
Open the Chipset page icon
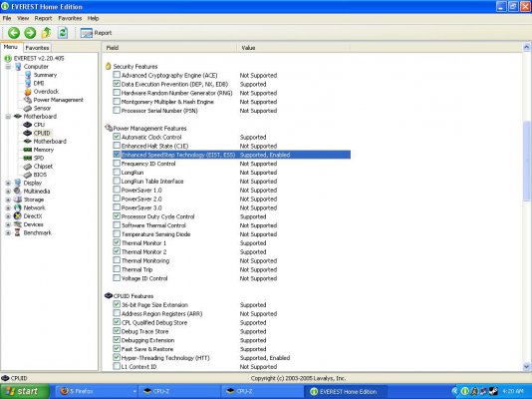coord(28,167)
